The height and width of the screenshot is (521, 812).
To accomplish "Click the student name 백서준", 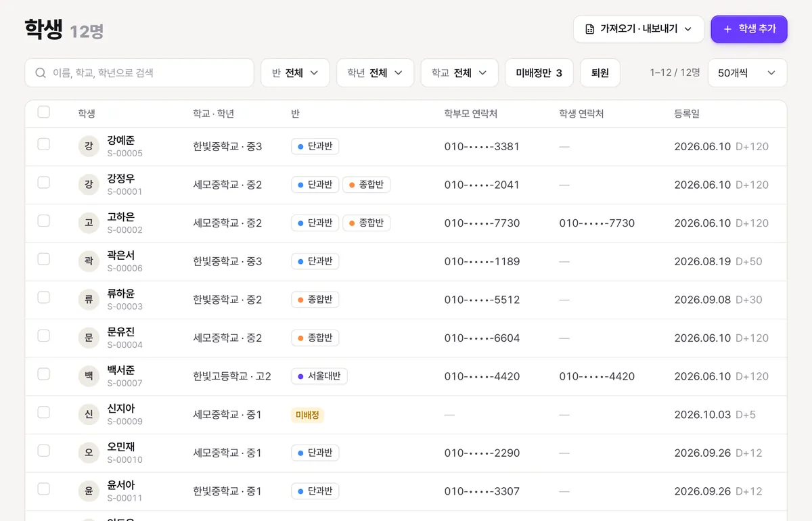I will [121, 370].
